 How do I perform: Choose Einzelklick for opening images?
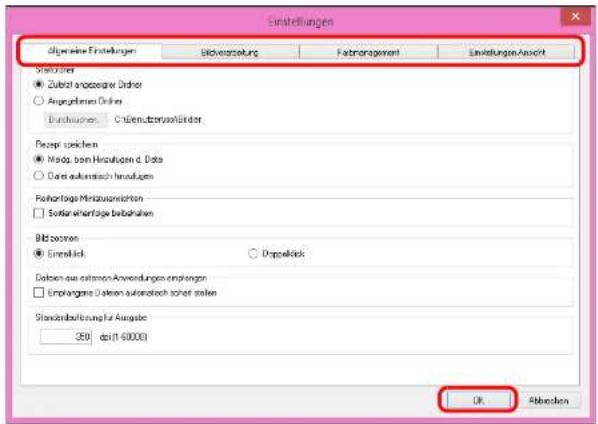coord(39,254)
